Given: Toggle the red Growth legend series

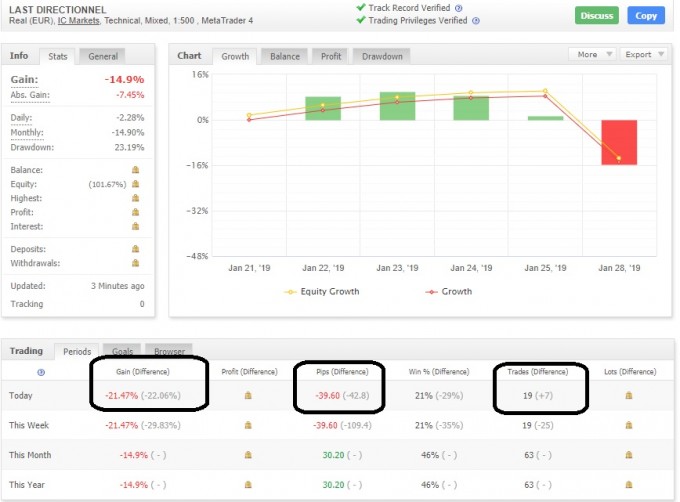Looking at the screenshot, I should pyautogui.click(x=448, y=292).
